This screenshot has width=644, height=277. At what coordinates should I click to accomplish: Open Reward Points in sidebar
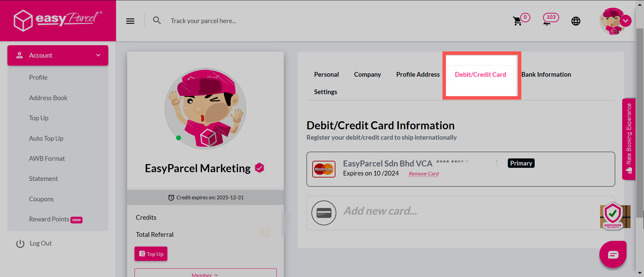point(49,219)
